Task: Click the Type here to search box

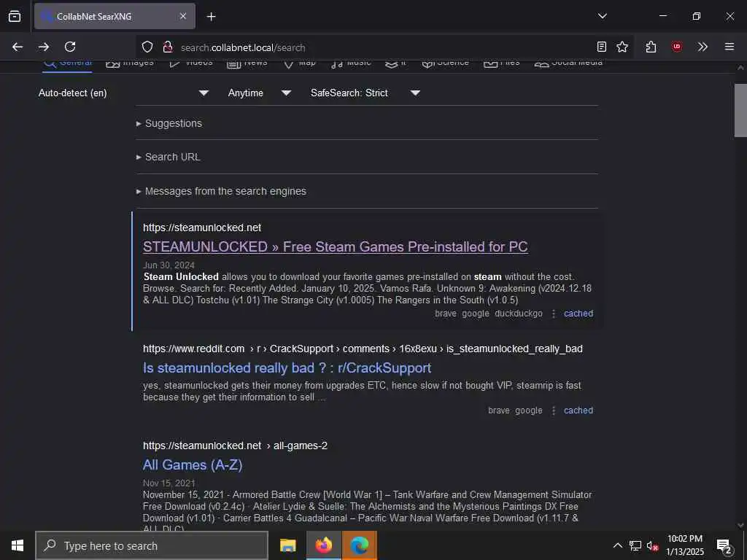Action: tap(152, 545)
